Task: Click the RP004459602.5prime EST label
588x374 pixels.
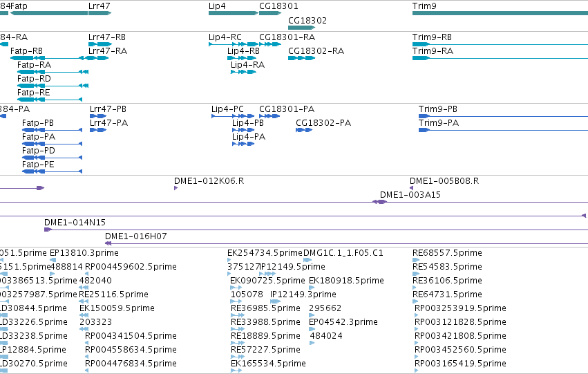Action: [131, 267]
